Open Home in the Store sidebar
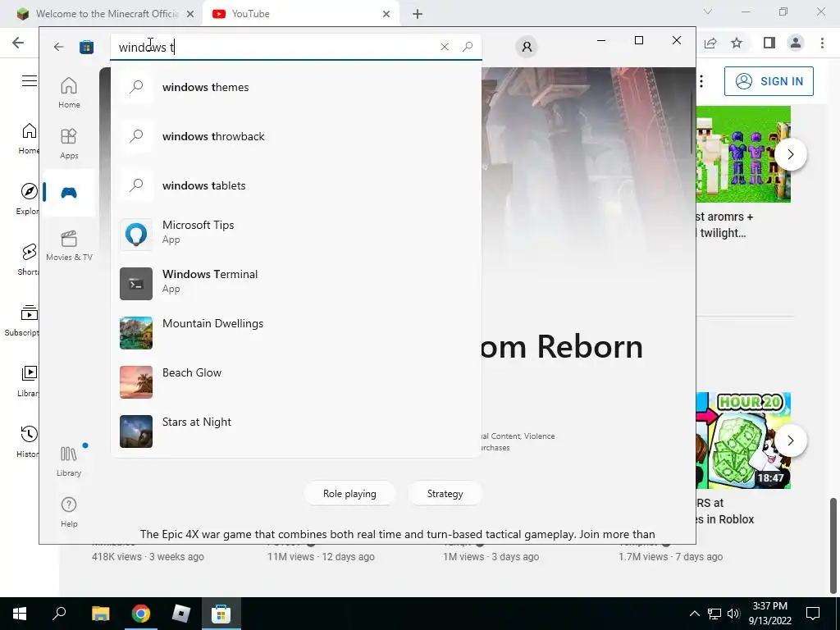The height and width of the screenshot is (630, 840). tap(69, 93)
